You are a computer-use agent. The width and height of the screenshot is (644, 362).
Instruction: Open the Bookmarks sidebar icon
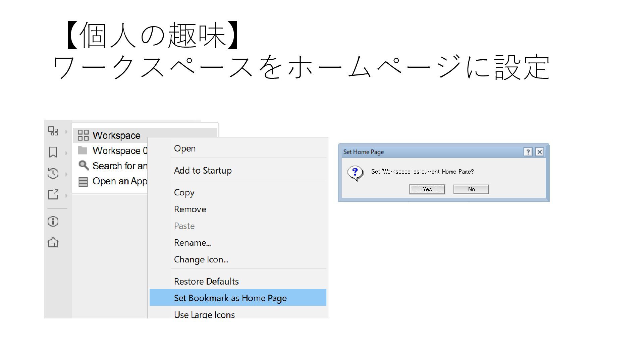point(53,152)
